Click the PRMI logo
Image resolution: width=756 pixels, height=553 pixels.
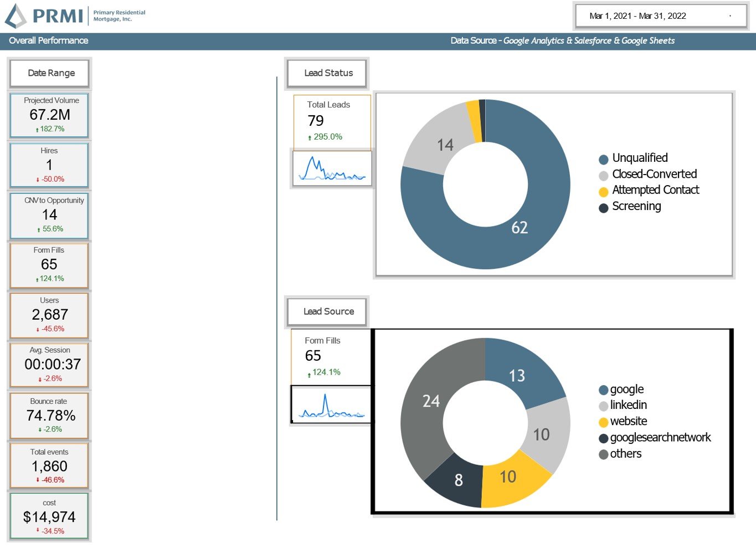75,16
